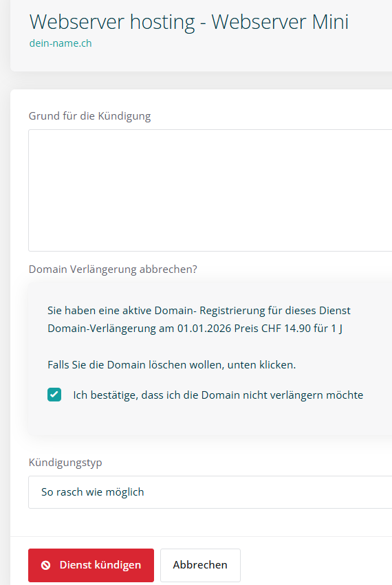Image resolution: width=392 pixels, height=585 pixels.
Task: Click into the Grund für die Kündigung textarea
Action: pyautogui.click(x=210, y=190)
